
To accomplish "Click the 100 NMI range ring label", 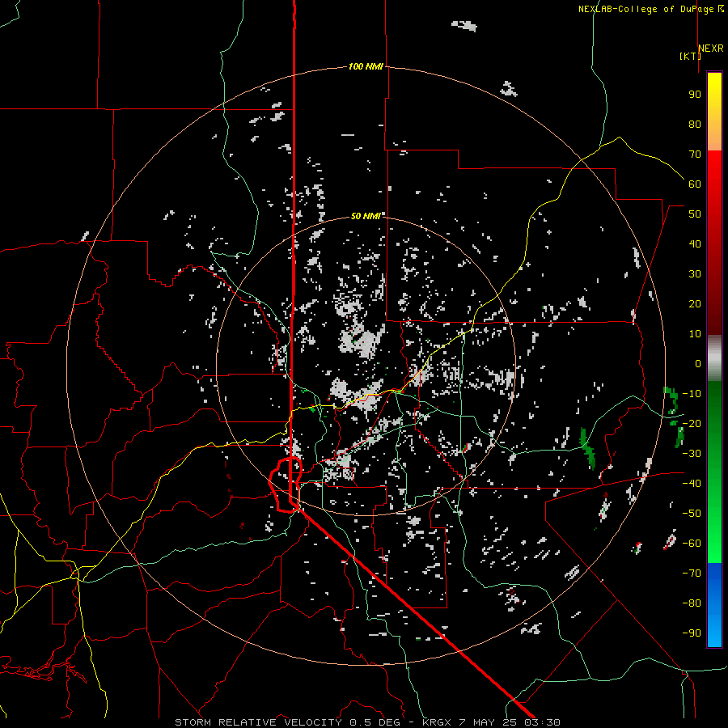I will (366, 66).
